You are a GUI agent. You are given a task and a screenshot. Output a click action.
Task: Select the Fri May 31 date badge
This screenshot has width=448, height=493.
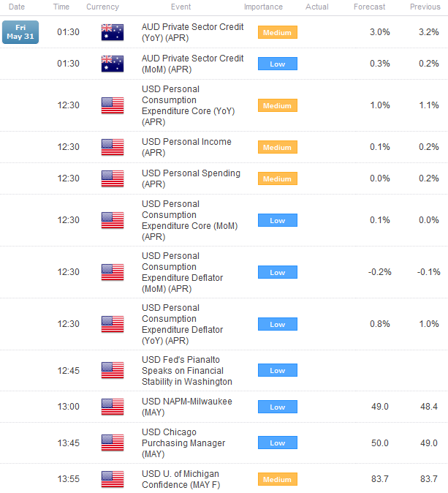[x=20, y=33]
